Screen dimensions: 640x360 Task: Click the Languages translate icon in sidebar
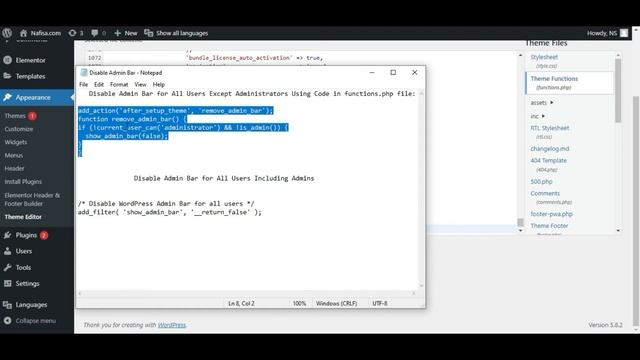7,304
